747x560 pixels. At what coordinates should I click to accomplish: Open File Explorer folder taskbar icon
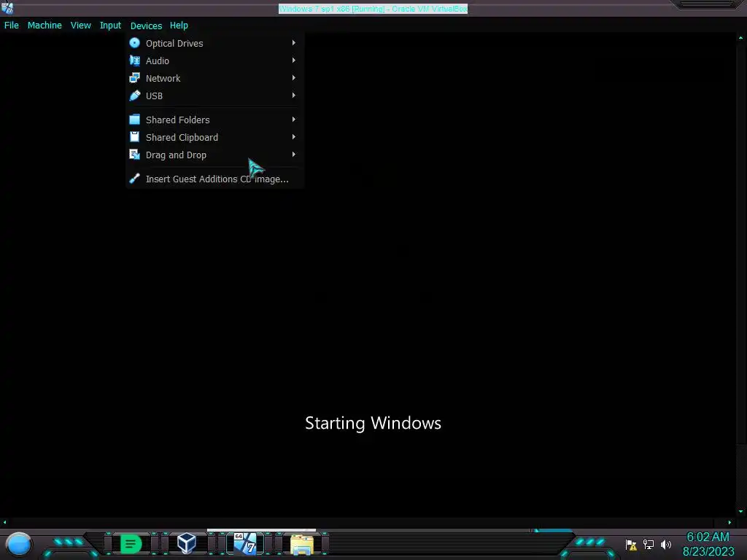click(x=302, y=544)
